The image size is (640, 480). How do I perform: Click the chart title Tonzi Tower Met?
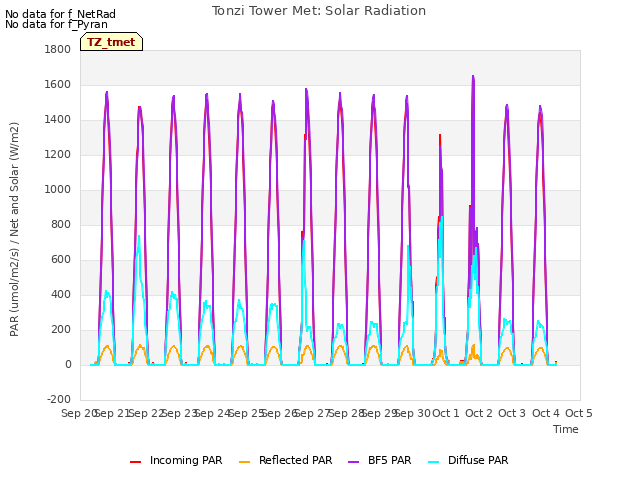click(319, 11)
